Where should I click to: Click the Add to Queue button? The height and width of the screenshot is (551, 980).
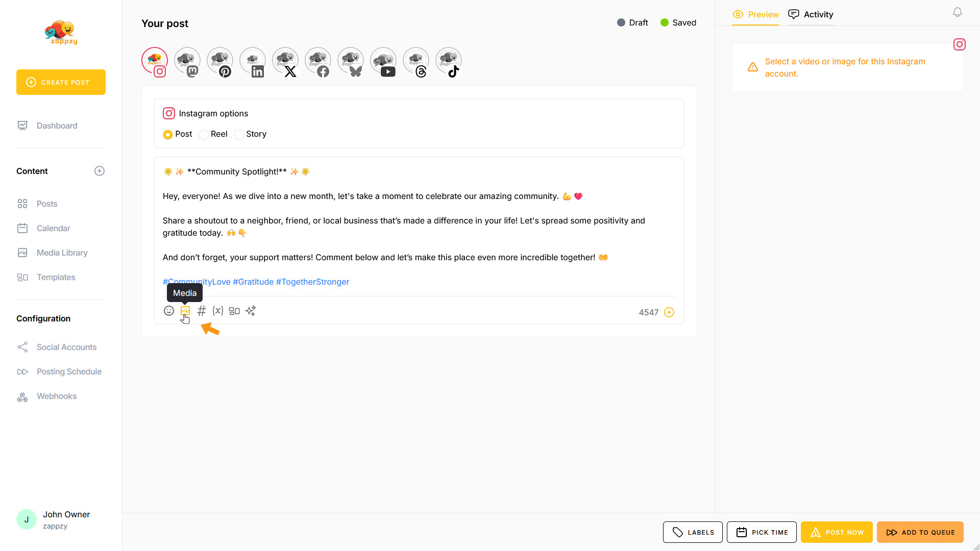click(920, 532)
